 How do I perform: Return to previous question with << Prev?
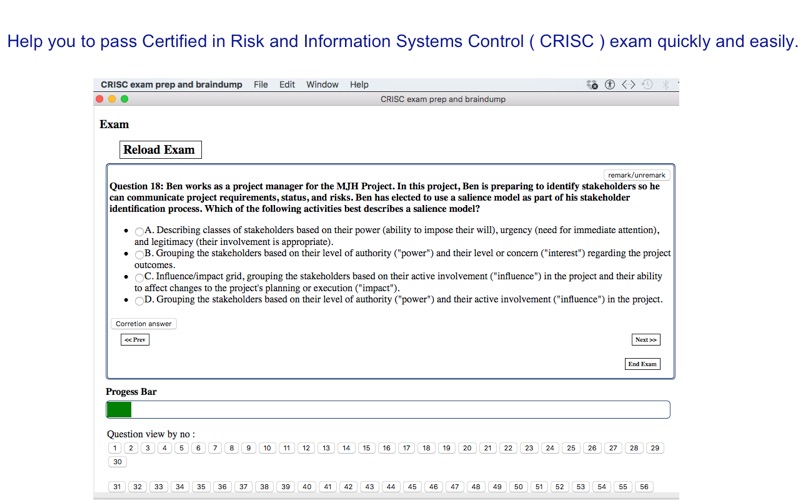[x=135, y=340]
